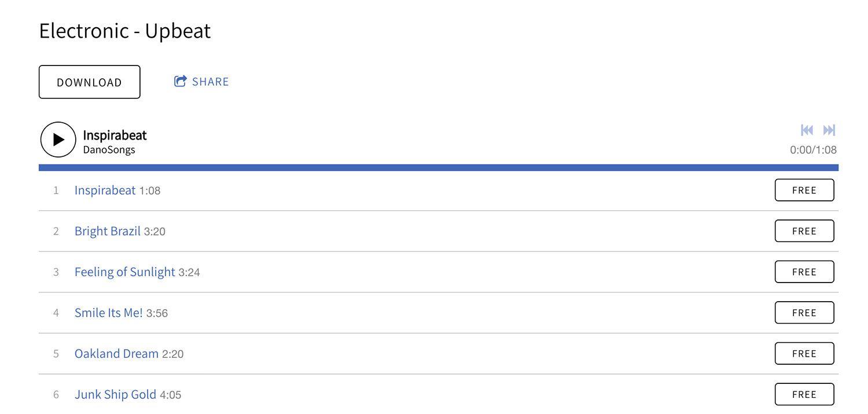The height and width of the screenshot is (414, 868).
Task: Skip to the next track
Action: pos(829,130)
